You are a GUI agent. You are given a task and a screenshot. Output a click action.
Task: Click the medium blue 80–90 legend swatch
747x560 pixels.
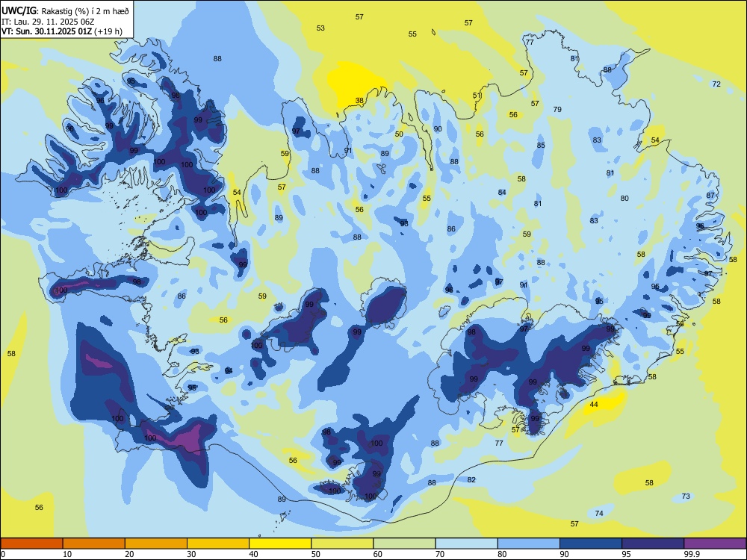point(529,544)
